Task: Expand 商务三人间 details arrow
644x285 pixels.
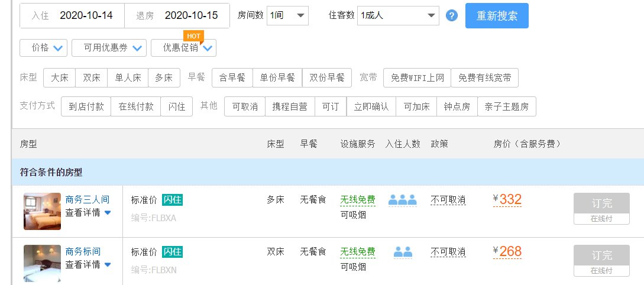Action: (x=108, y=213)
